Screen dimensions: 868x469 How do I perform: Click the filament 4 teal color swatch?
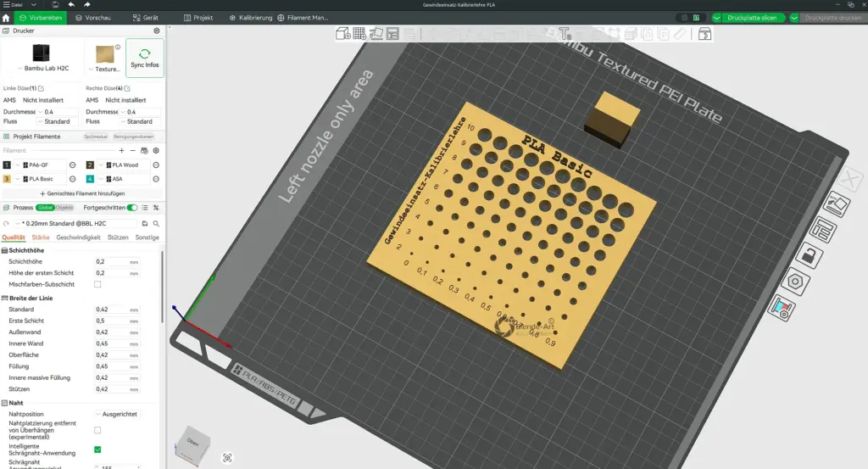(90, 179)
